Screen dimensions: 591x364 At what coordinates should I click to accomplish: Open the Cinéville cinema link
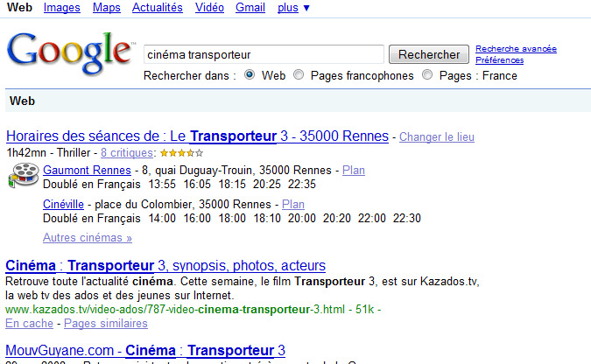point(63,204)
